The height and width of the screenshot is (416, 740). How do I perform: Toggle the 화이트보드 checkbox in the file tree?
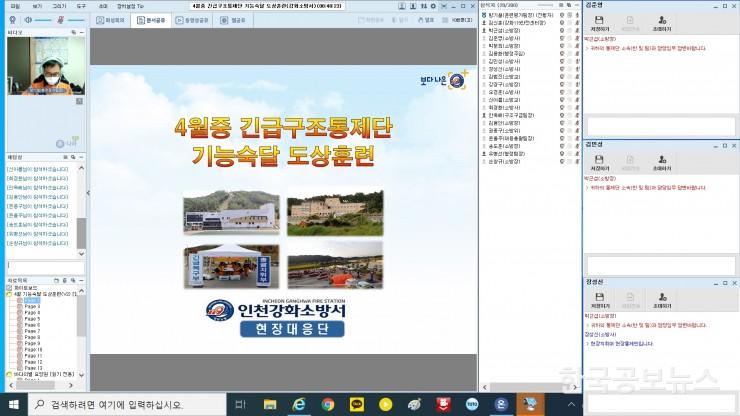(9, 288)
